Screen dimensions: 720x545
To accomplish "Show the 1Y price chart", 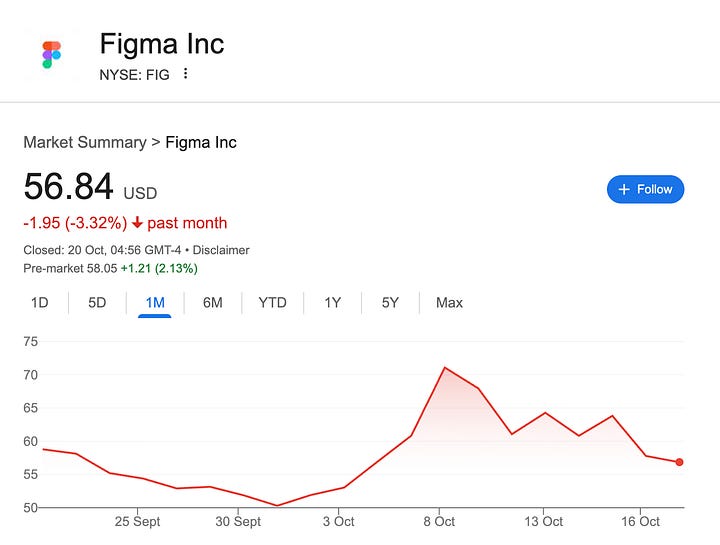I will 332,302.
